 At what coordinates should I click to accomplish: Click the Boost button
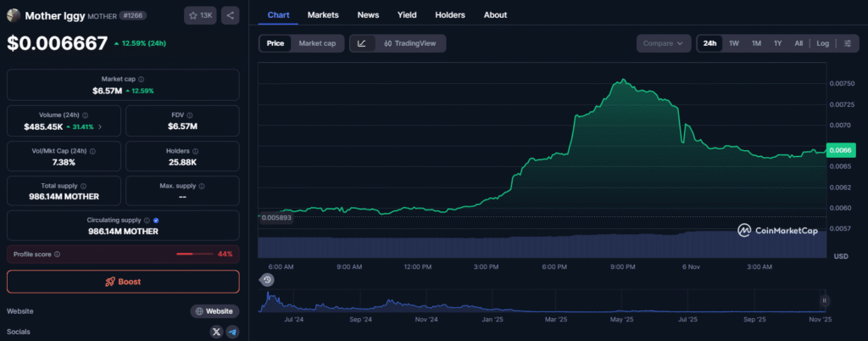click(123, 282)
